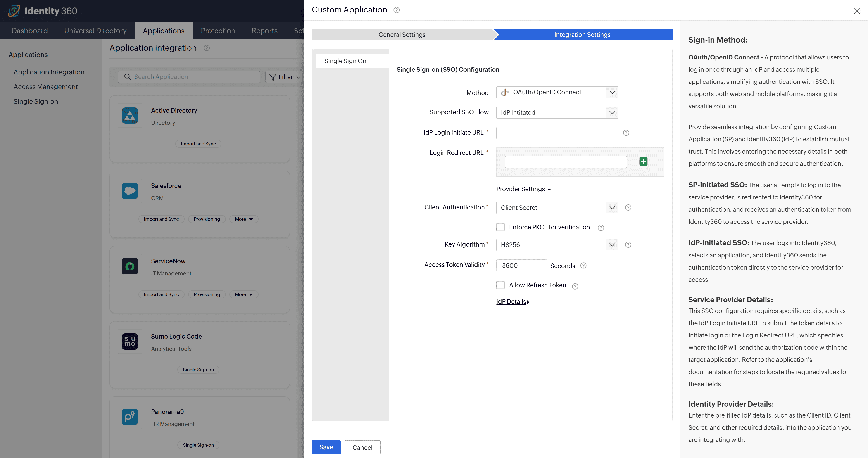Open help icon for IdP Login Initiate URL
The height and width of the screenshot is (458, 868).
click(626, 133)
